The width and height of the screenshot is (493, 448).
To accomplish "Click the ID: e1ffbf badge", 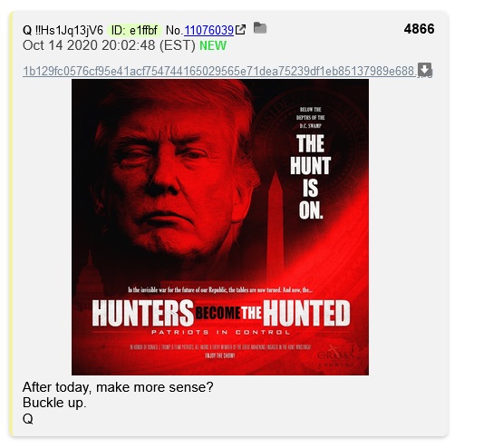I will click(x=134, y=30).
